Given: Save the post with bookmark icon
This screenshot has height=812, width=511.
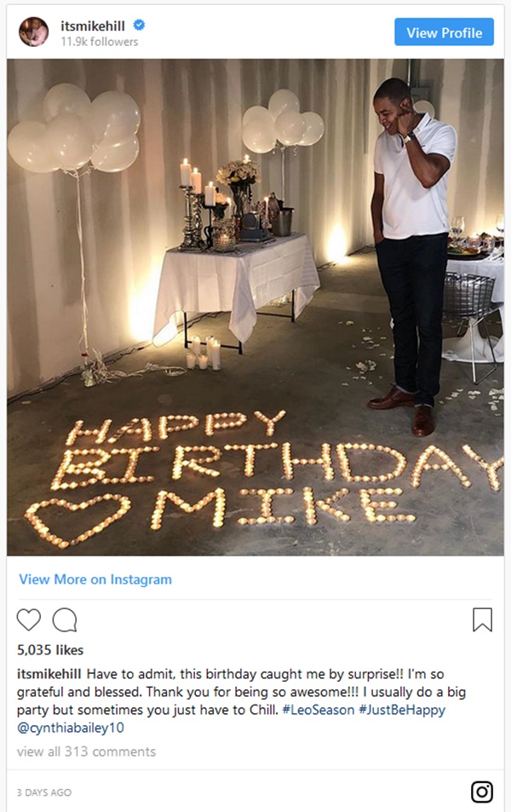Looking at the screenshot, I should [x=482, y=619].
